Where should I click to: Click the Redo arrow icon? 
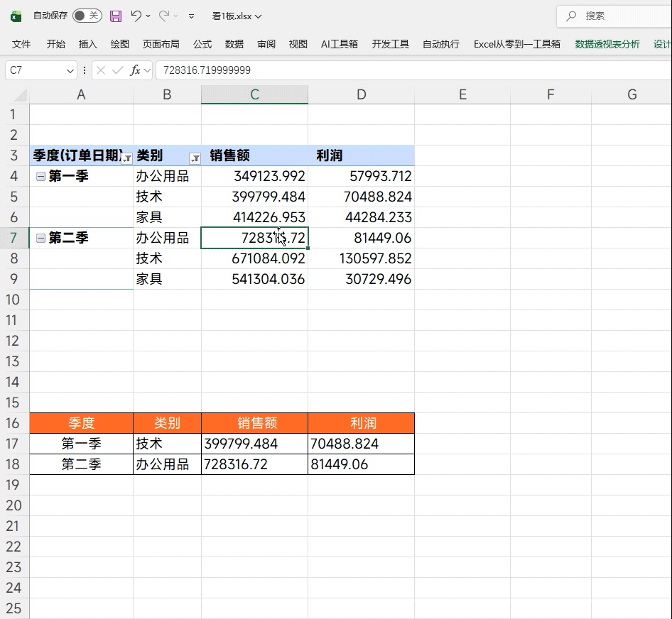pyautogui.click(x=164, y=16)
